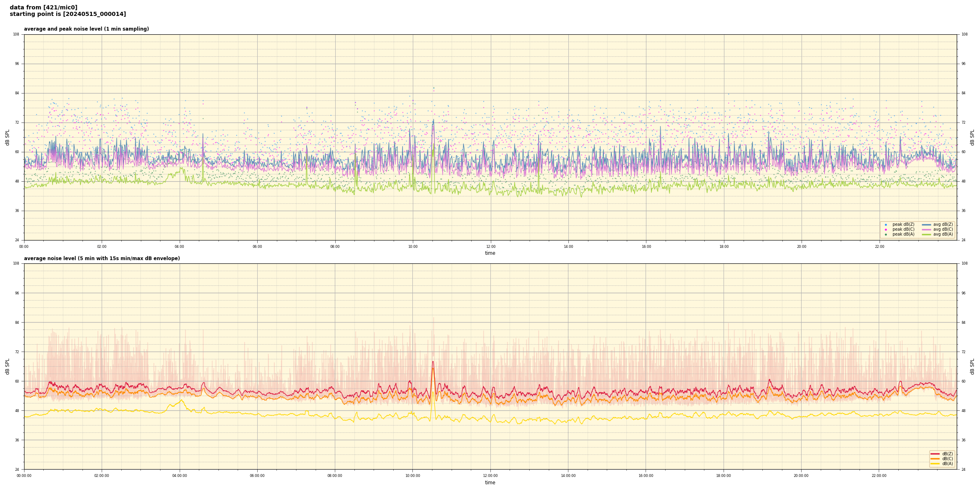Click the peak dB(A) legend marker
The width and height of the screenshot is (980, 490).
[x=886, y=234]
